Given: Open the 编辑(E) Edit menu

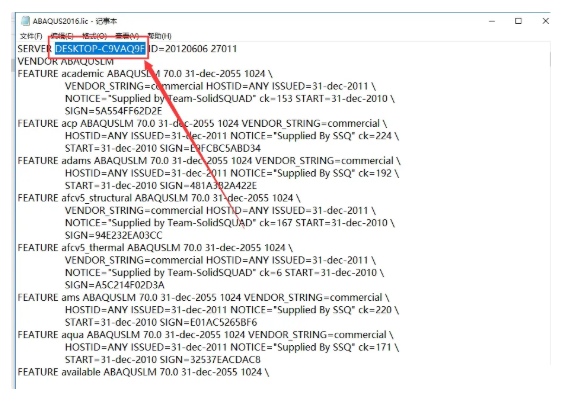Looking at the screenshot, I should [62, 36].
